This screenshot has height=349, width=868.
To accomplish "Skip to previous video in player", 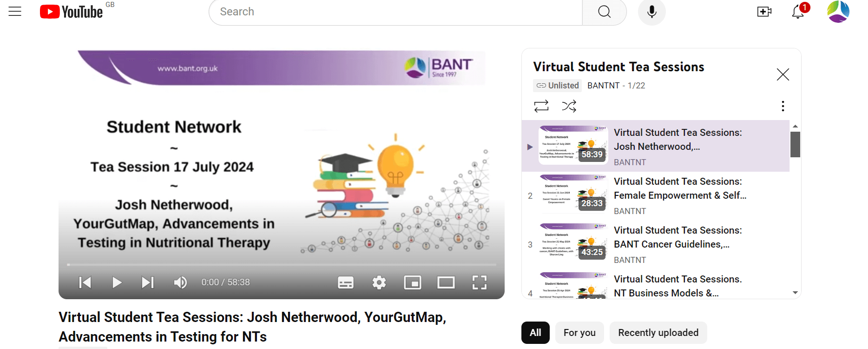I will pyautogui.click(x=85, y=282).
